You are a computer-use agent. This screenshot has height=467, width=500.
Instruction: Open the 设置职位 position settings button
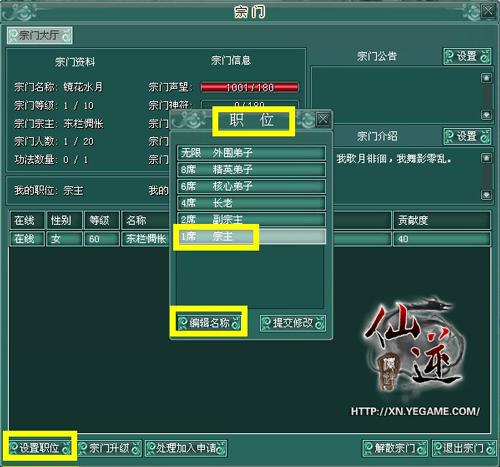tap(40, 448)
